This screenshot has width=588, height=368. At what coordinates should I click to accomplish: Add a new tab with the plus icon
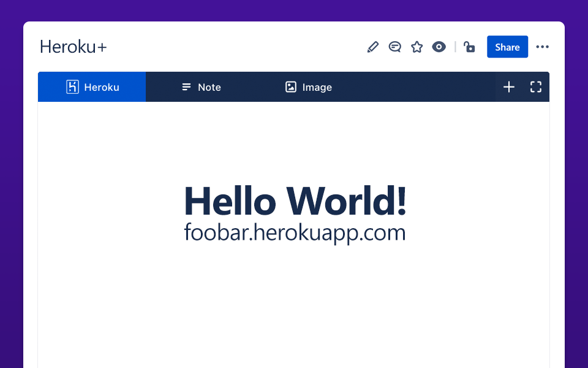click(x=509, y=87)
